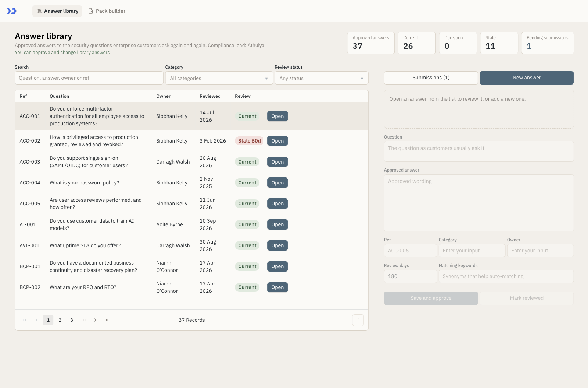The image size is (588, 388).
Task: Select page 3 in pagination
Action: [72, 320]
